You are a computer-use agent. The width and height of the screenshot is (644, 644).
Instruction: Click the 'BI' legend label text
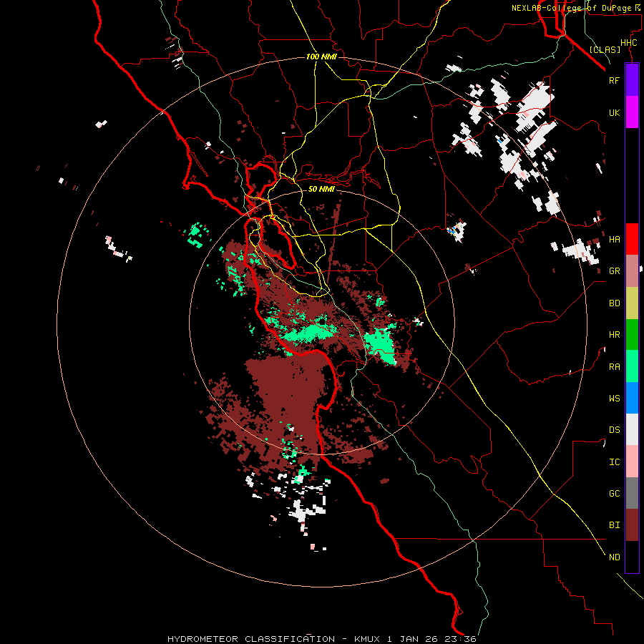614,525
